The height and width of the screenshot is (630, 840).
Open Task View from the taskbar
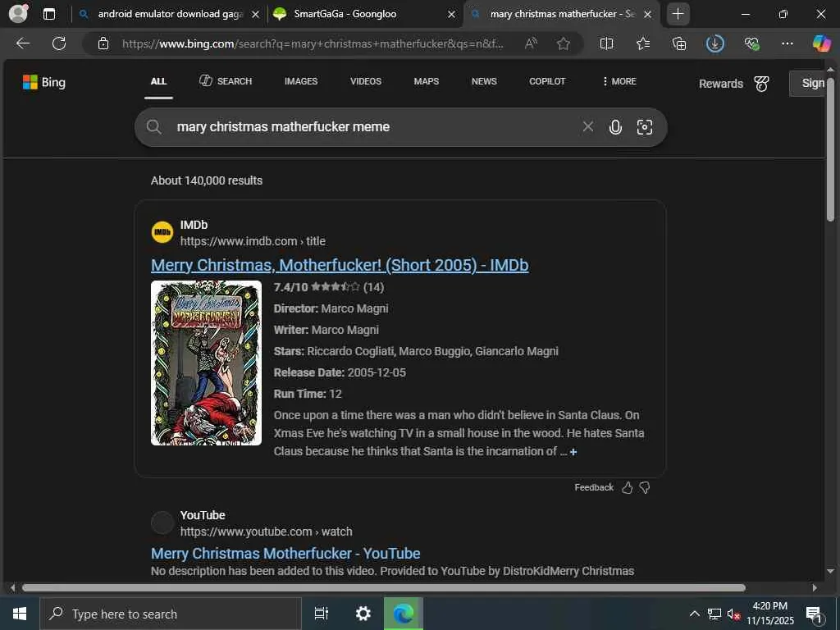[x=322, y=614]
